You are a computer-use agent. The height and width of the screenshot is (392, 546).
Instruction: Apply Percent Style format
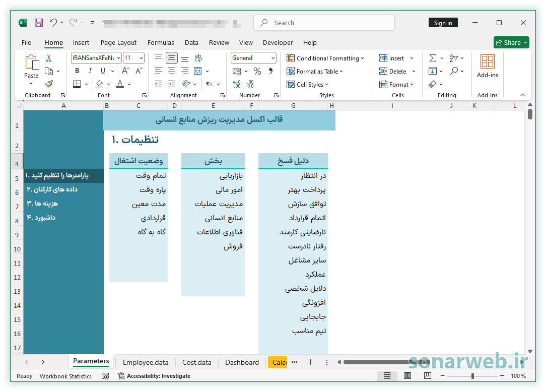tap(257, 71)
